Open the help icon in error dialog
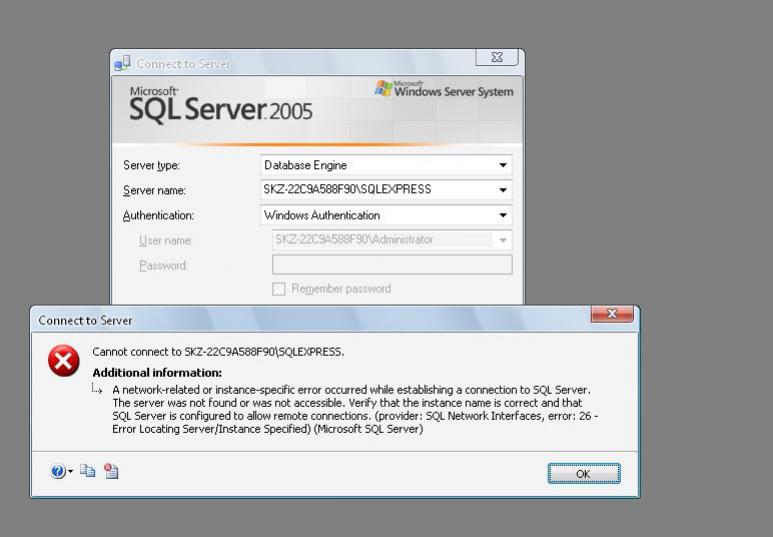This screenshot has height=537, width=773. tap(58, 471)
